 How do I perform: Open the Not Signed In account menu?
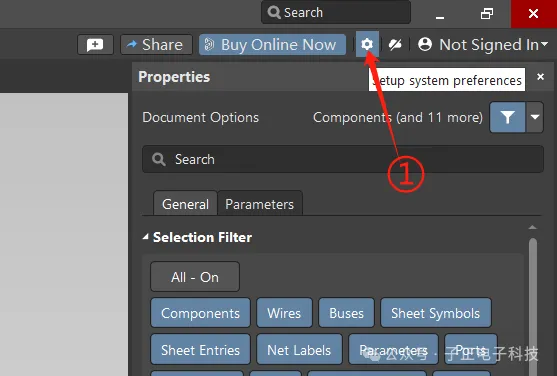click(x=483, y=45)
